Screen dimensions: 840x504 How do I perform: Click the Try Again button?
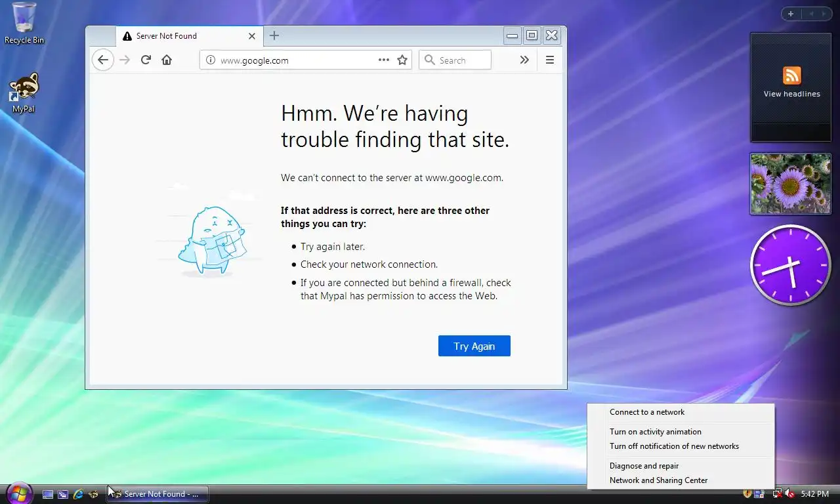click(474, 346)
